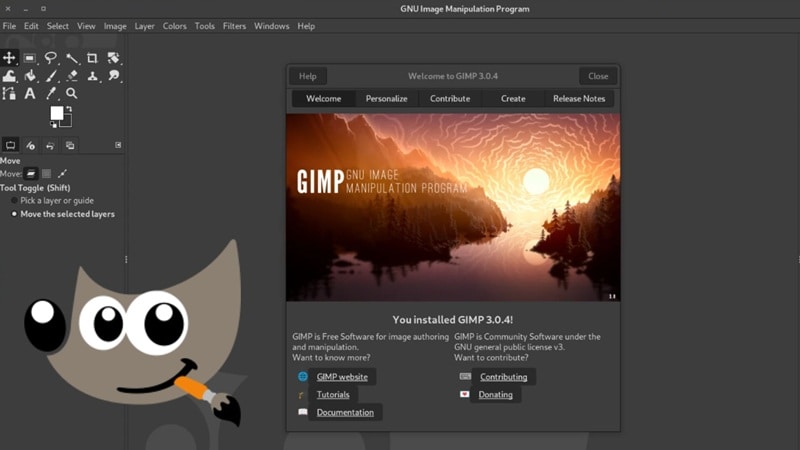Select the Move tool in the toolbox

[9, 58]
